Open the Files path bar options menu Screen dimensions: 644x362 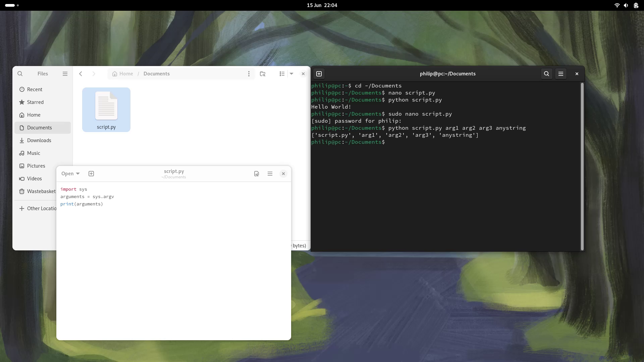click(x=249, y=74)
